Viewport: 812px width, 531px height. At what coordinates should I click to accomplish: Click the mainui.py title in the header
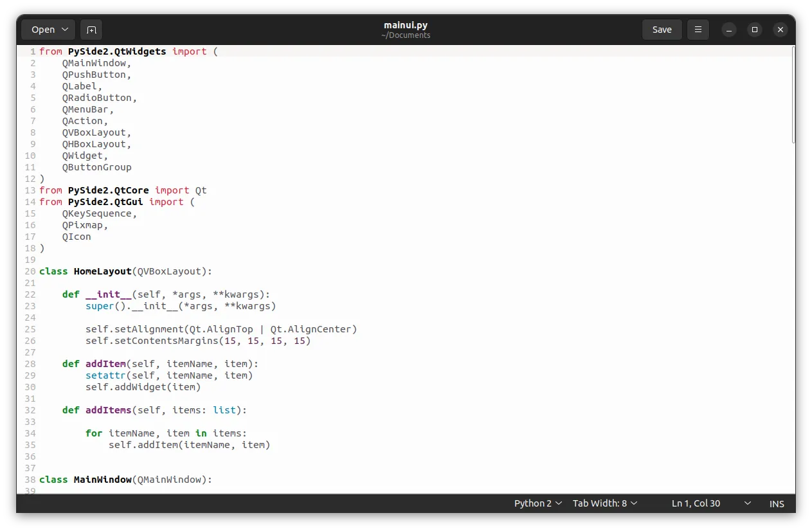[x=405, y=25]
